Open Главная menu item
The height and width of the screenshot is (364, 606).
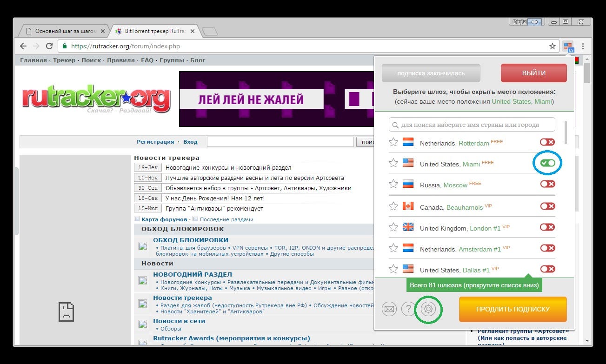point(33,60)
